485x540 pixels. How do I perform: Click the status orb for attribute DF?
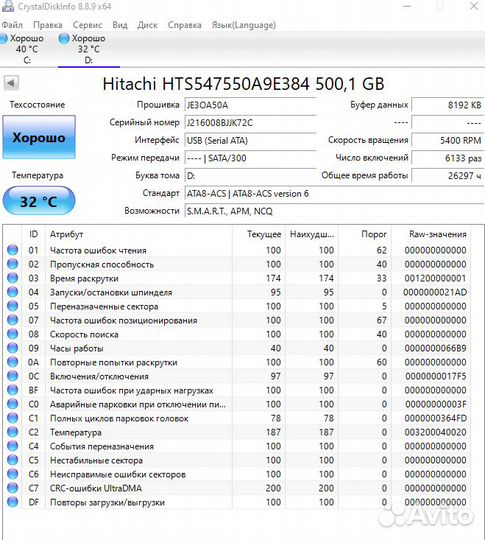point(13,502)
